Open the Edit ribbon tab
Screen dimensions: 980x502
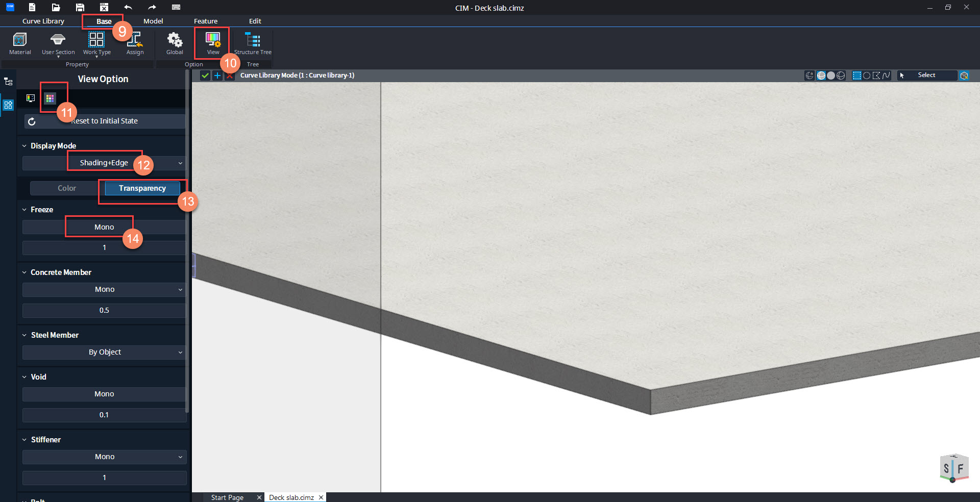click(255, 21)
